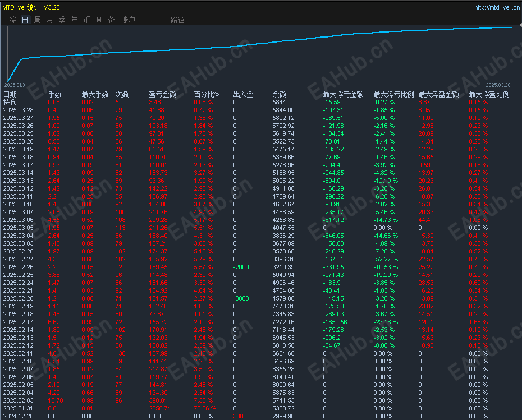
Task: Click the 日期 column header
Action: 10,94
